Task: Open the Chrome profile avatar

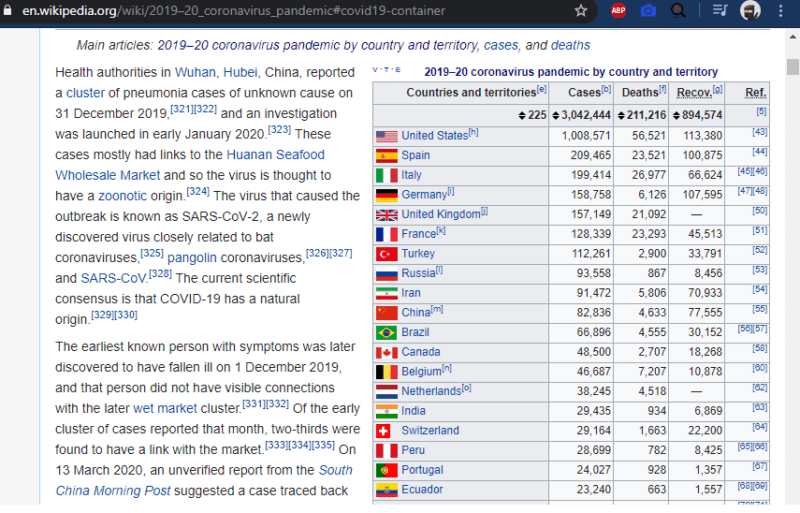Action: pyautogui.click(x=751, y=11)
